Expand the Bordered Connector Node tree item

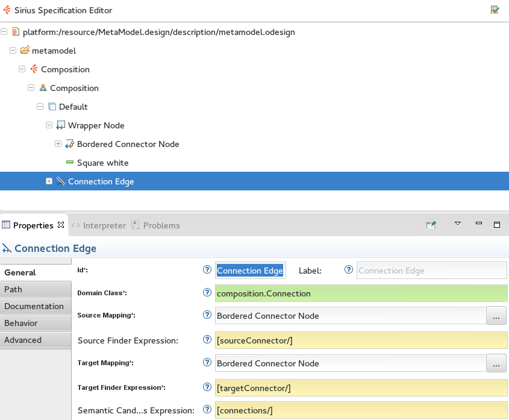58,143
